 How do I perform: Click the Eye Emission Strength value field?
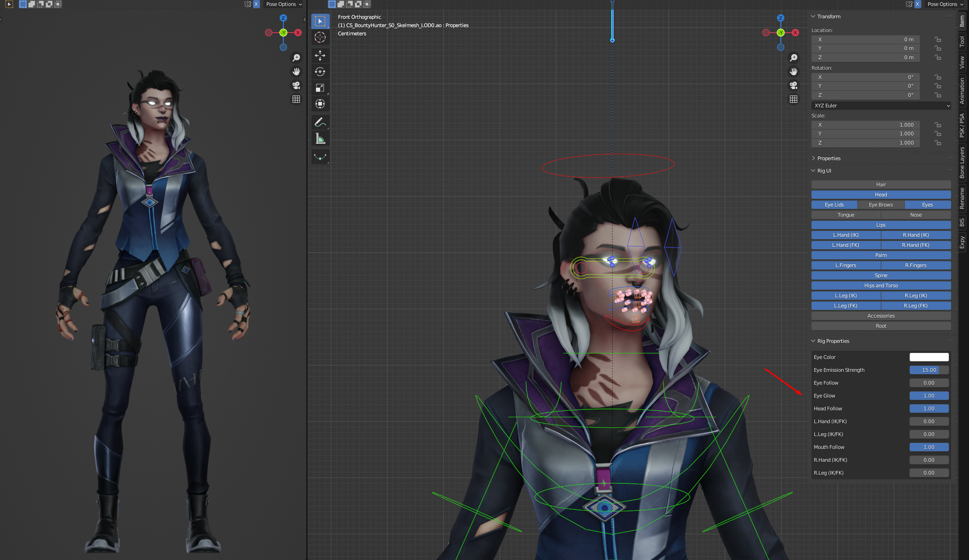pyautogui.click(x=929, y=370)
